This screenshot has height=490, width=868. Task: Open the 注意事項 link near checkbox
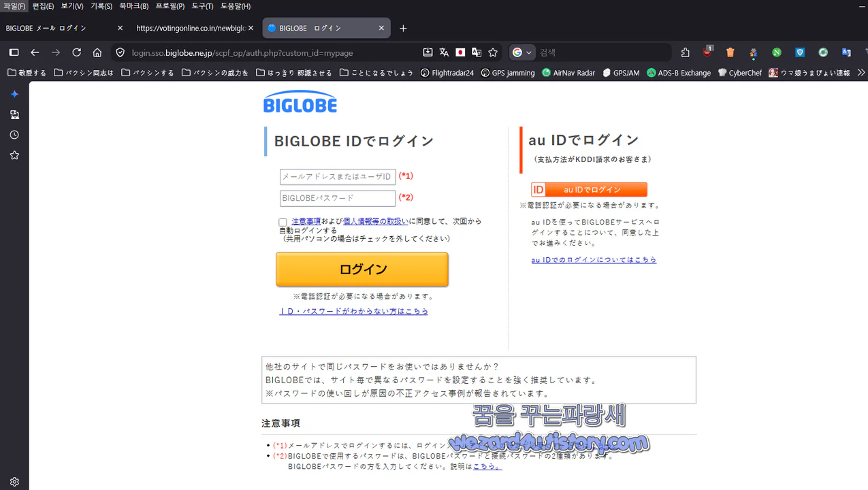[306, 221]
